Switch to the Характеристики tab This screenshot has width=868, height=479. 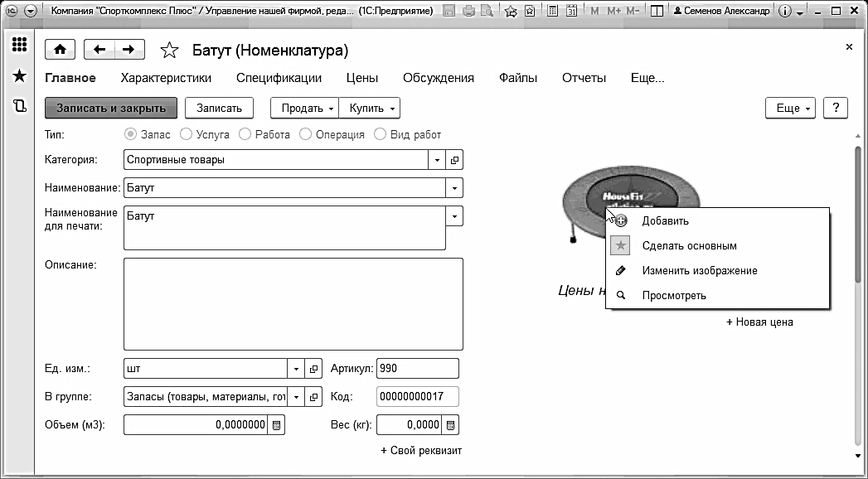click(x=166, y=78)
